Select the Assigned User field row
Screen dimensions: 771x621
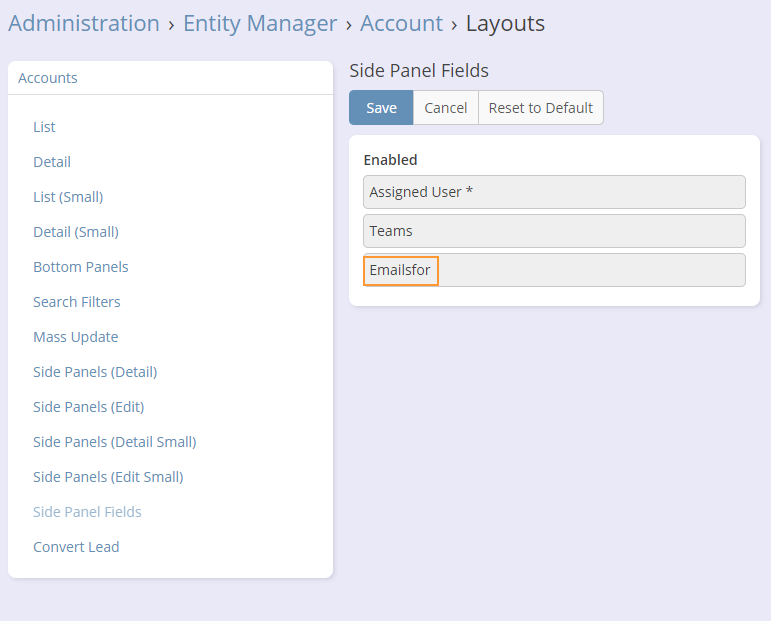pyautogui.click(x=554, y=192)
